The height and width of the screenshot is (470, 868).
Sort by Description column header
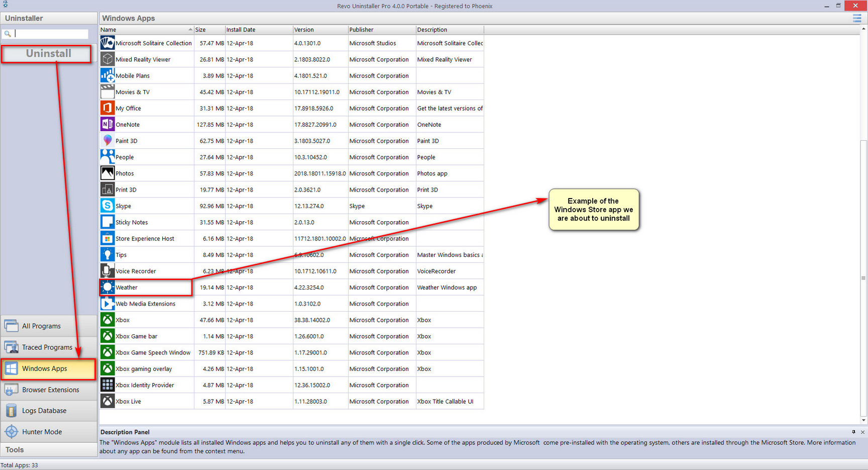pyautogui.click(x=450, y=30)
